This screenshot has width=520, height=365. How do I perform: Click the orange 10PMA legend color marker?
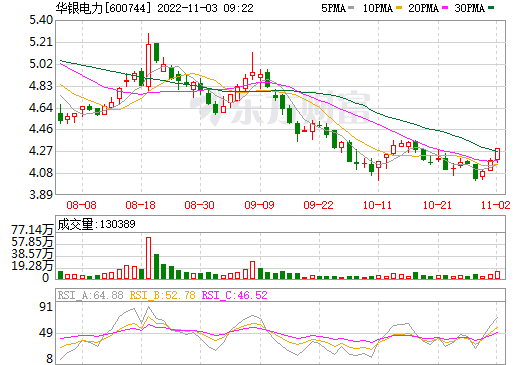[x=400, y=8]
